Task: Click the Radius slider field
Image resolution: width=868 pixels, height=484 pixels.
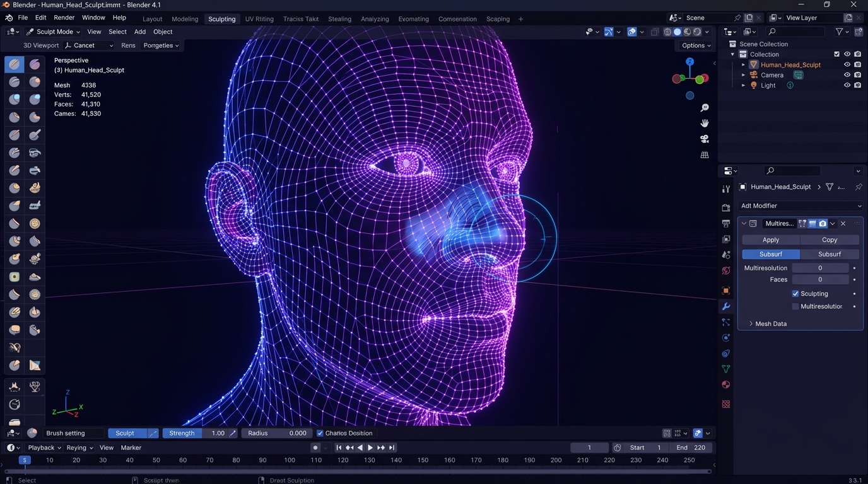Action: [277, 433]
